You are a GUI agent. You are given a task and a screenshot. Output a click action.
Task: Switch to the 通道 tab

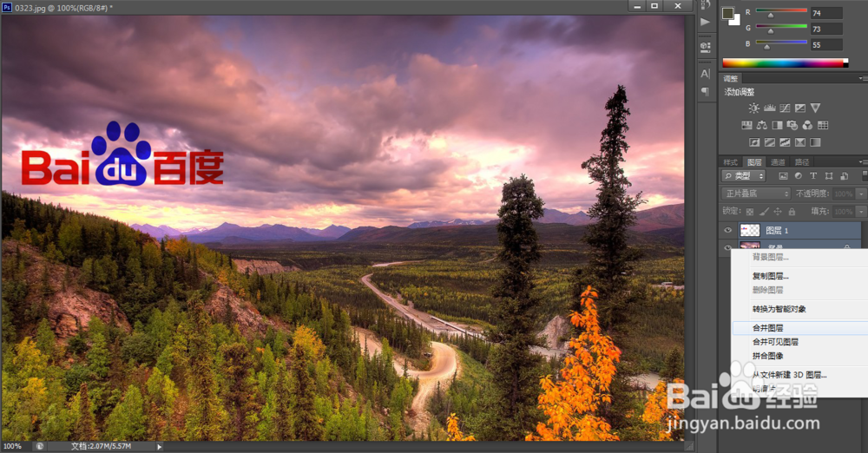click(778, 162)
